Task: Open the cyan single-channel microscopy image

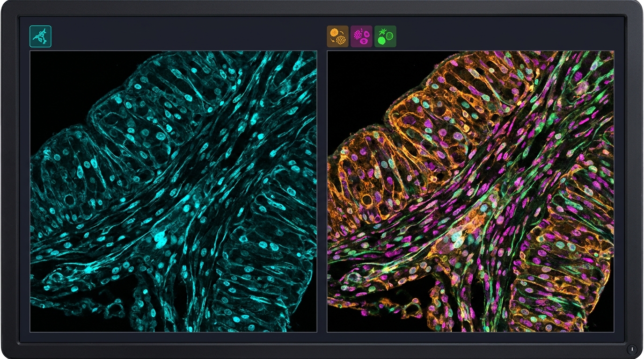Action: click(x=173, y=192)
